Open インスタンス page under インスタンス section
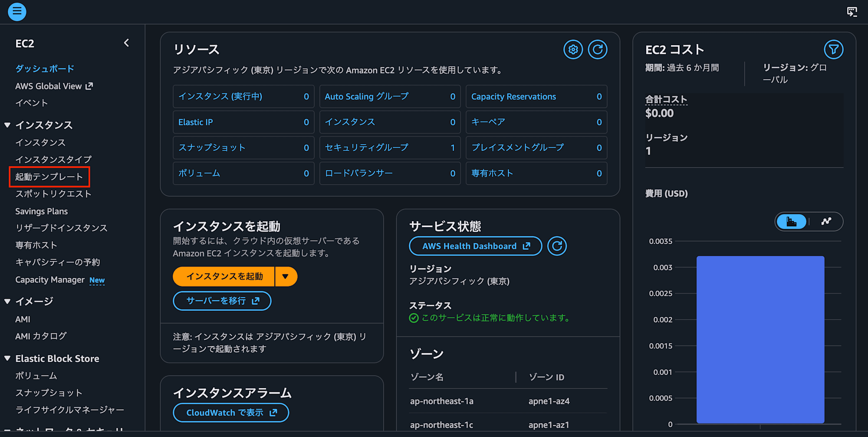Viewport: 868px width, 437px height. [x=40, y=142]
